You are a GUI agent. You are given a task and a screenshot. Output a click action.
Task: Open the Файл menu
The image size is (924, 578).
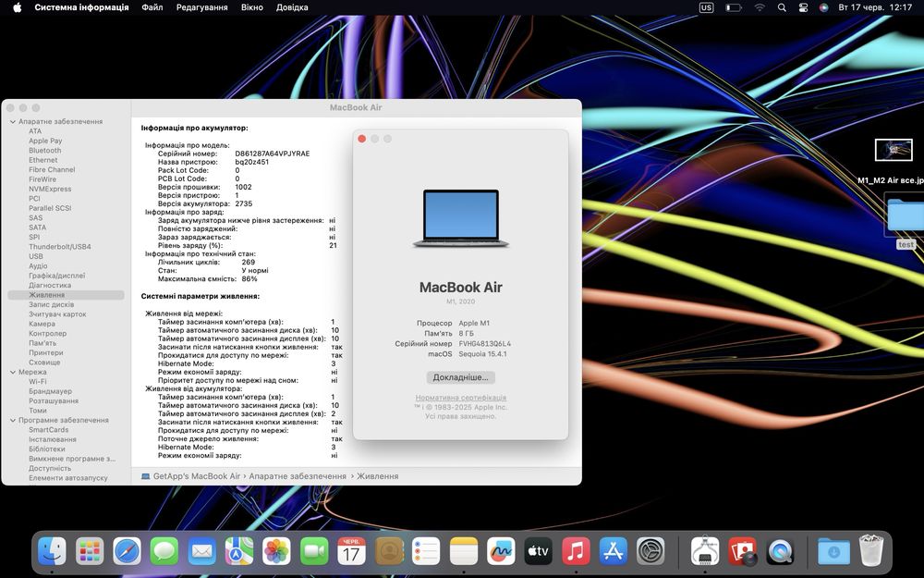152,7
